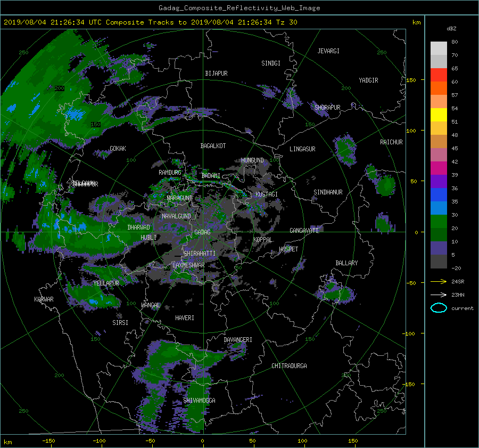Click the BAGALKOT city label
This screenshot has height=448, width=479.
pyautogui.click(x=213, y=146)
